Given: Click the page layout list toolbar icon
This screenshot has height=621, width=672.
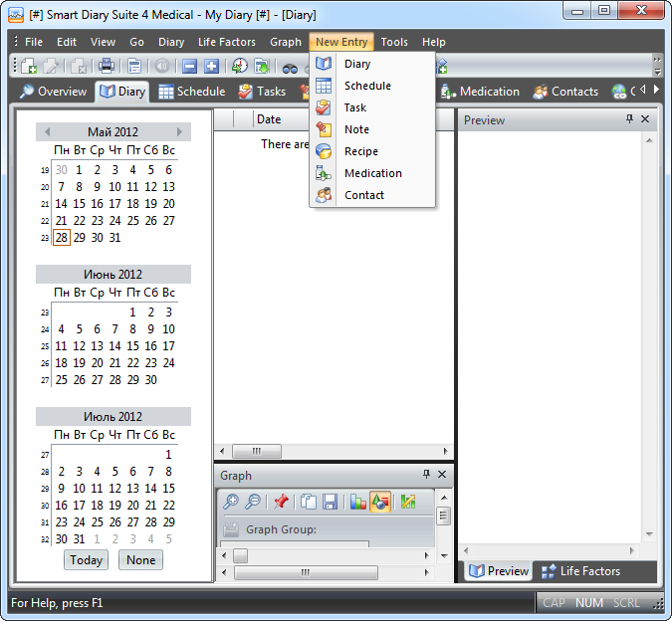Looking at the screenshot, I should 134,66.
